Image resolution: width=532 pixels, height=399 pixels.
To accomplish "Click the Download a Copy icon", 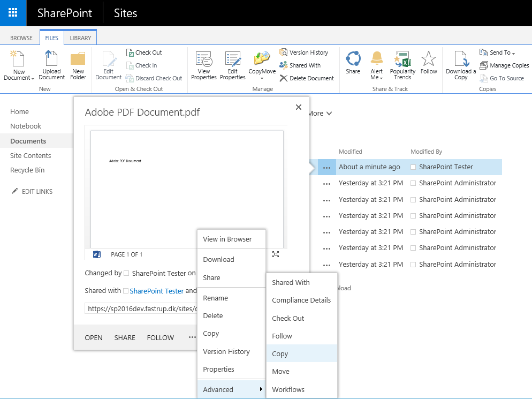I will (x=461, y=59).
